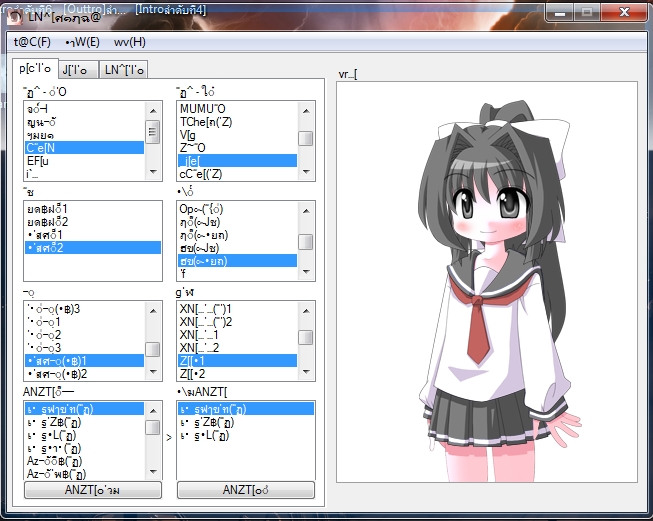Click the left ANZT[ button below the ANZT list
Image resolution: width=653 pixels, height=521 pixels.
coord(93,490)
